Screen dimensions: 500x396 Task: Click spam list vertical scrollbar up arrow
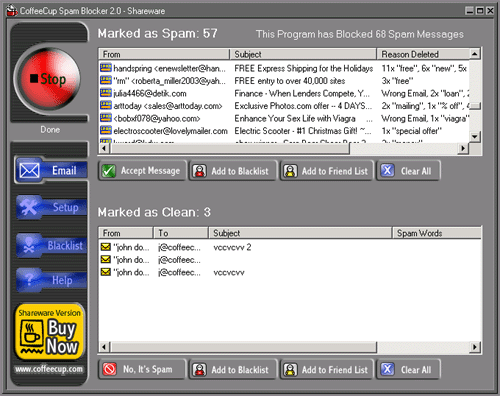point(475,54)
